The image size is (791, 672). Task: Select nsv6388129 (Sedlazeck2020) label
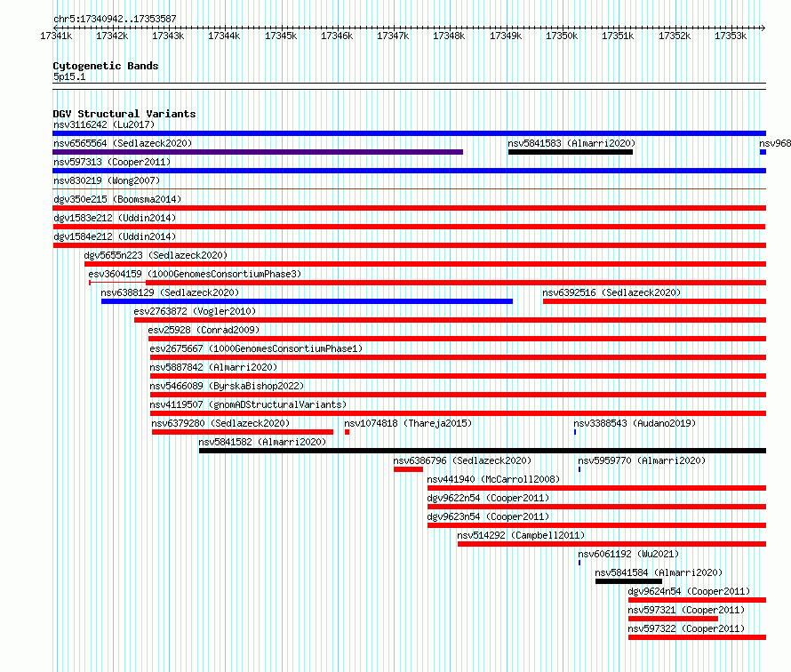click(170, 292)
